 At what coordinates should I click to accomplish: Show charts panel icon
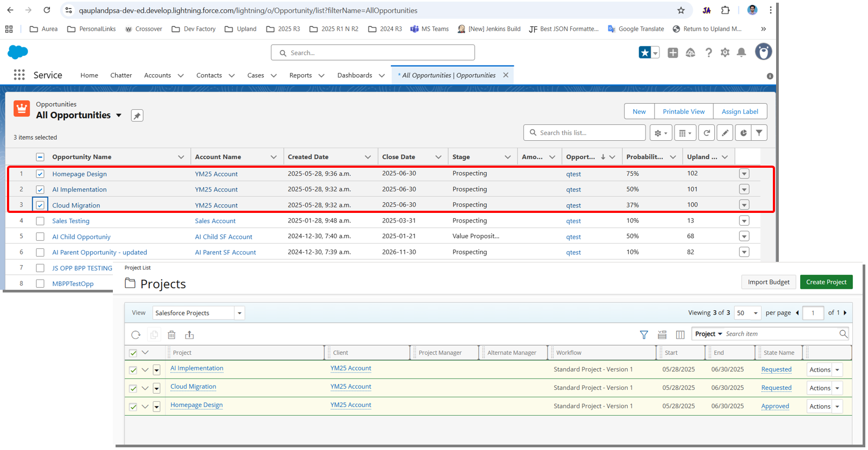pyautogui.click(x=743, y=133)
